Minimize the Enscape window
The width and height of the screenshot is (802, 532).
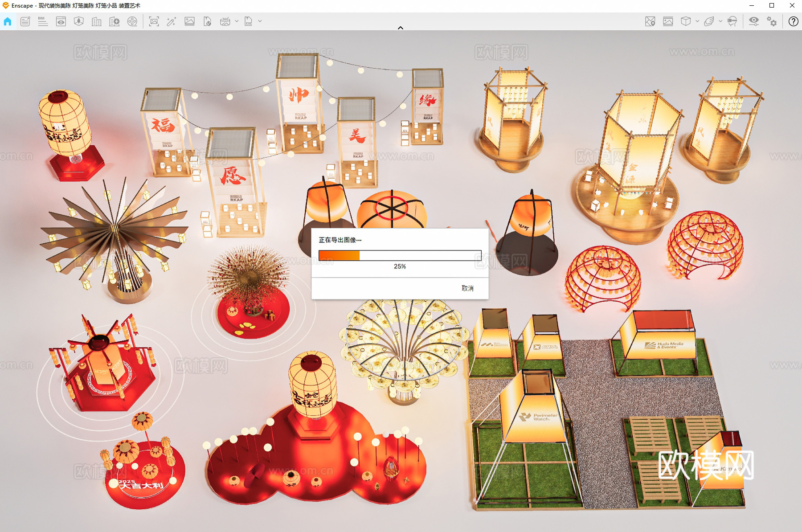pyautogui.click(x=752, y=6)
